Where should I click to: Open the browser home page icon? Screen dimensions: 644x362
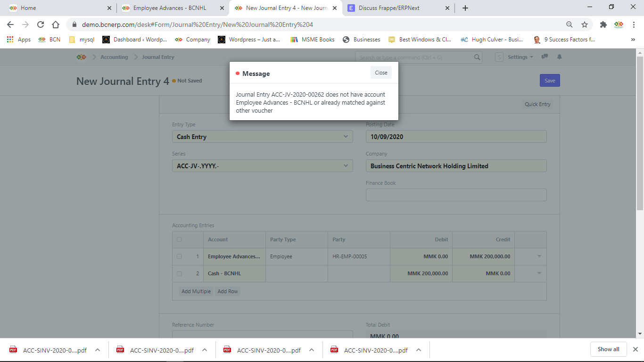pyautogui.click(x=56, y=25)
